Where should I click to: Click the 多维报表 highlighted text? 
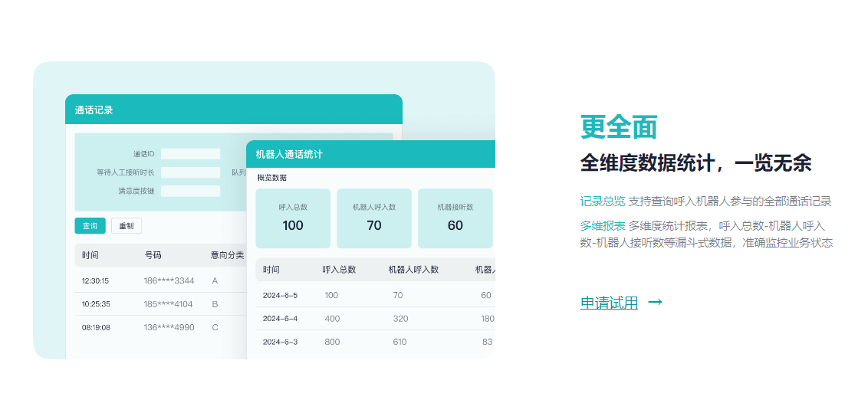(x=602, y=226)
